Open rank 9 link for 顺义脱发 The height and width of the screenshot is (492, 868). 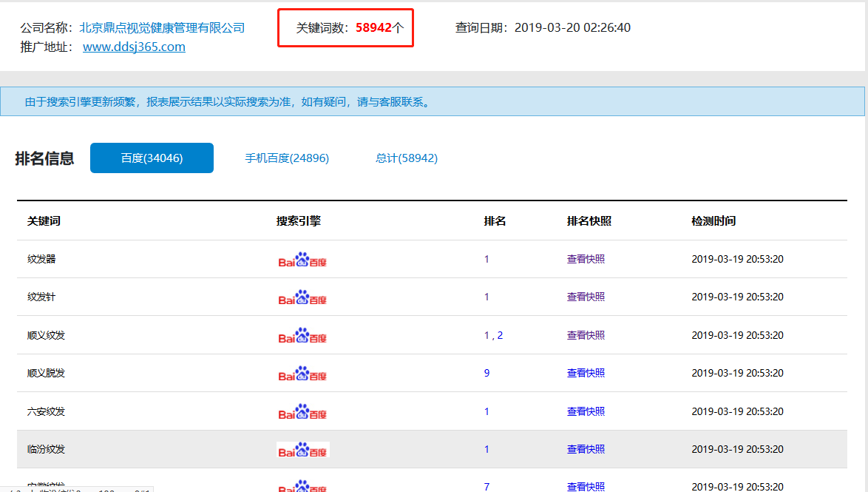tap(486, 373)
